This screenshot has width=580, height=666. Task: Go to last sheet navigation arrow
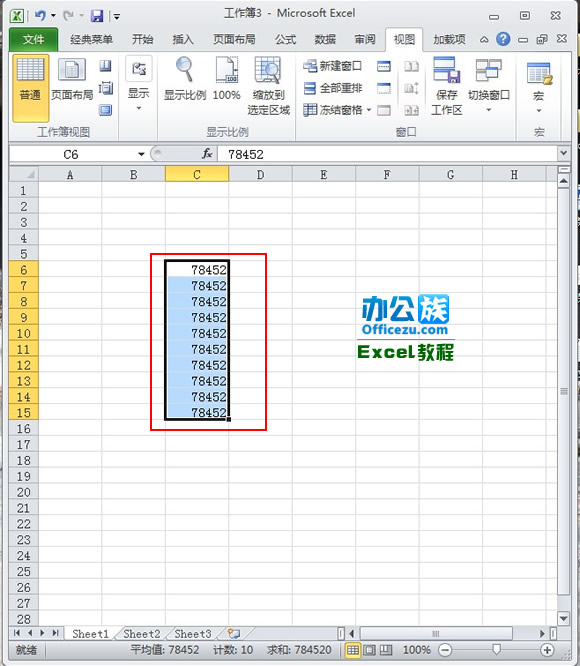point(55,633)
